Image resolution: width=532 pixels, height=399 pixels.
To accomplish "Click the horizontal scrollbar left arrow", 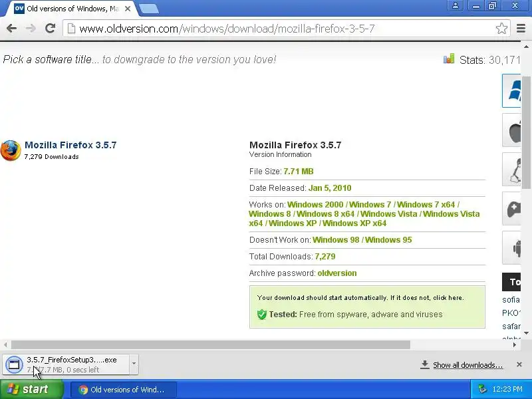I will click(5, 345).
